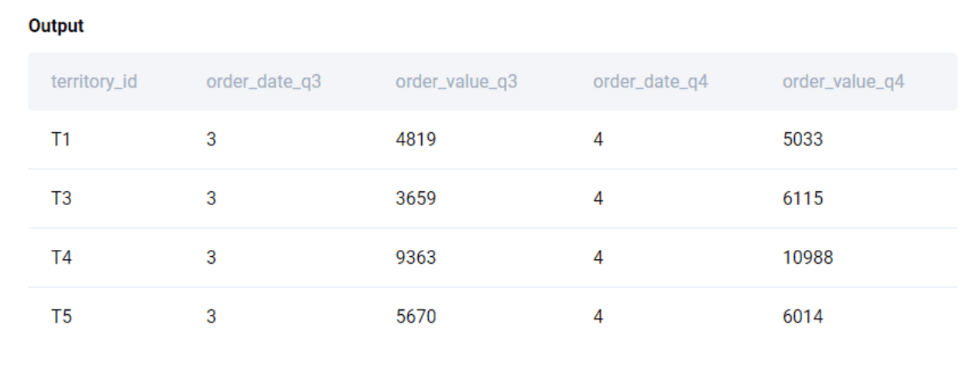Select the order_date_q4 column header

coord(650,81)
